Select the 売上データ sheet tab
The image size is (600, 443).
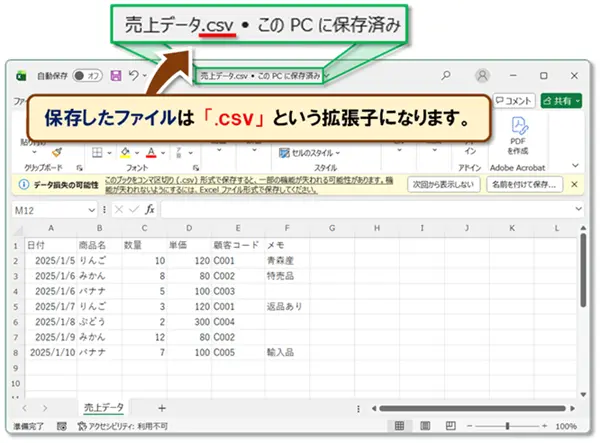(104, 408)
